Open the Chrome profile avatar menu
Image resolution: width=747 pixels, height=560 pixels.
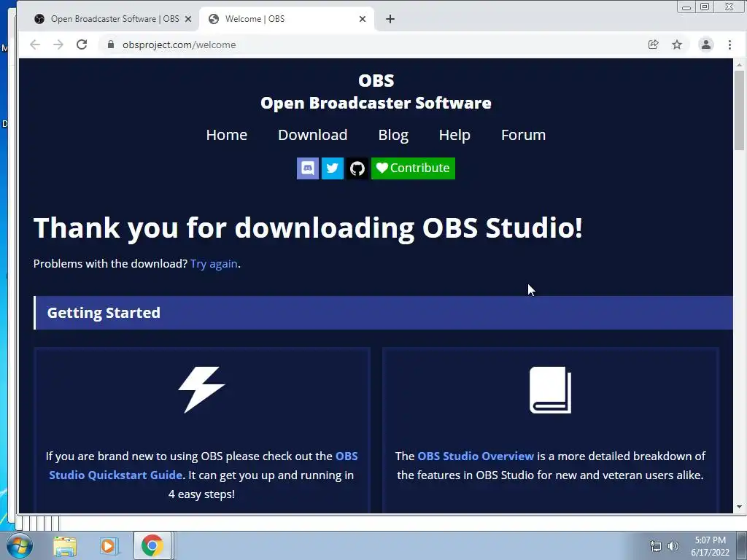[x=706, y=44]
